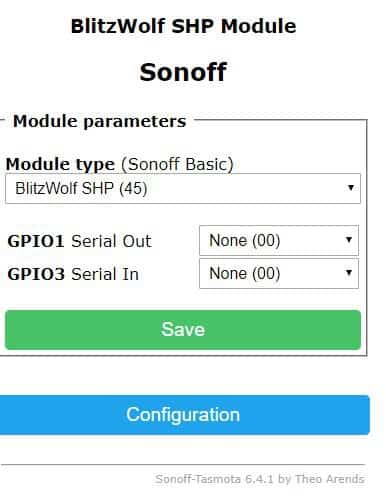Open the Module type BlitzWolf SHP (45) dropdown
The image size is (386, 502).
pos(183,188)
